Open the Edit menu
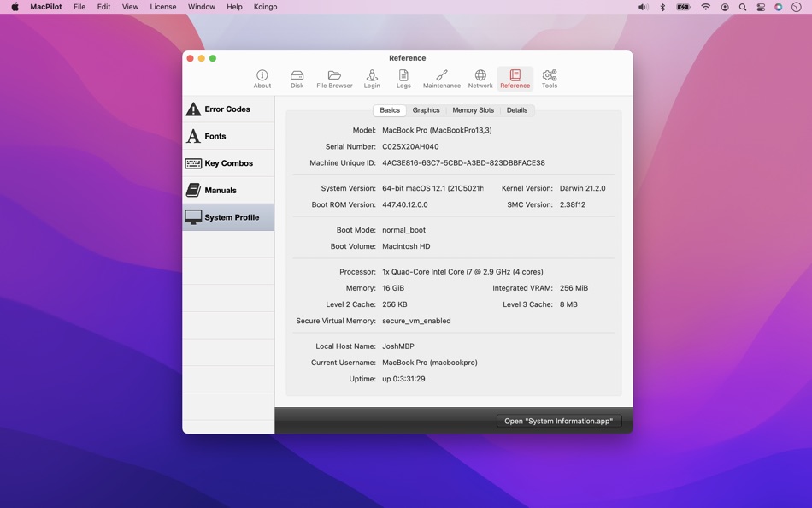Viewport: 812px width, 508px height. [x=103, y=7]
